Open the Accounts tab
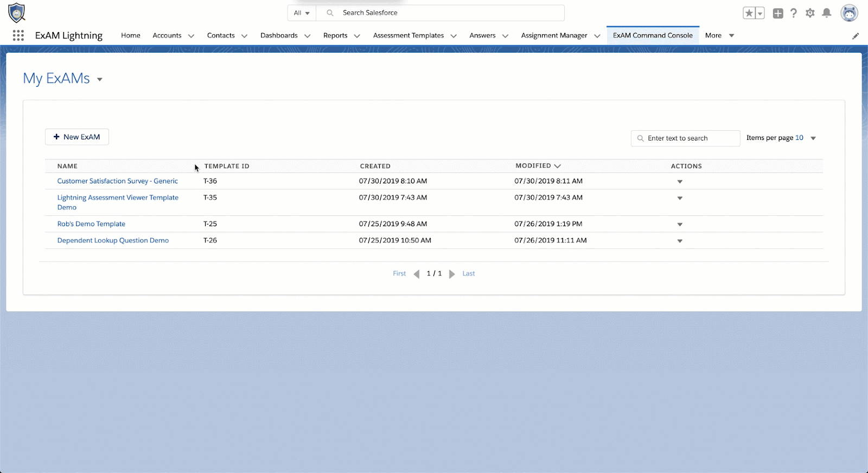 click(167, 36)
